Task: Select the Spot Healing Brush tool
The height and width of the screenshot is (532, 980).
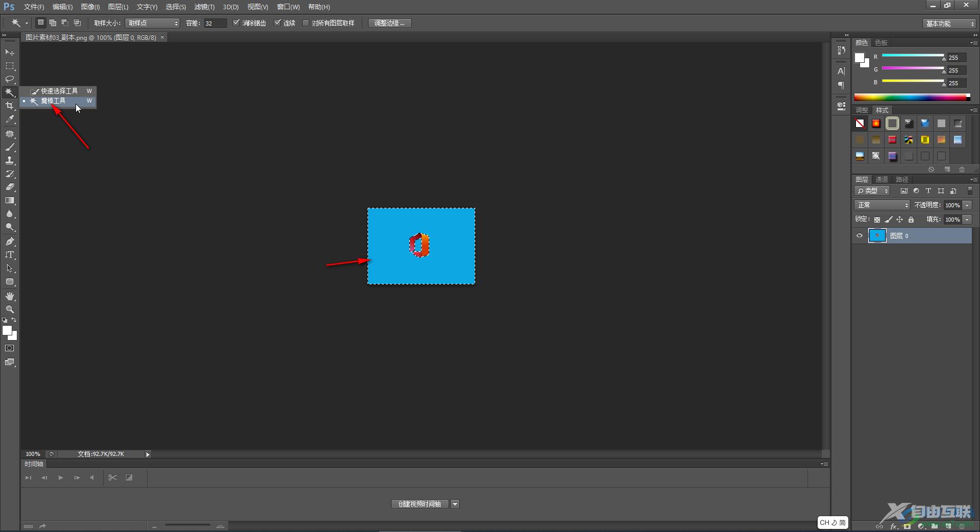Action: pos(10,134)
